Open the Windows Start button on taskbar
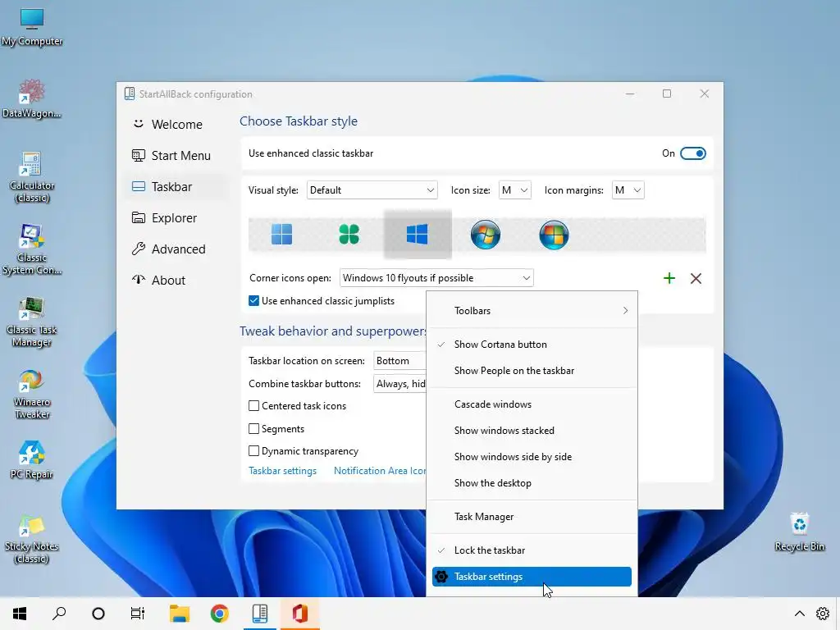This screenshot has width=840, height=630. [20, 614]
